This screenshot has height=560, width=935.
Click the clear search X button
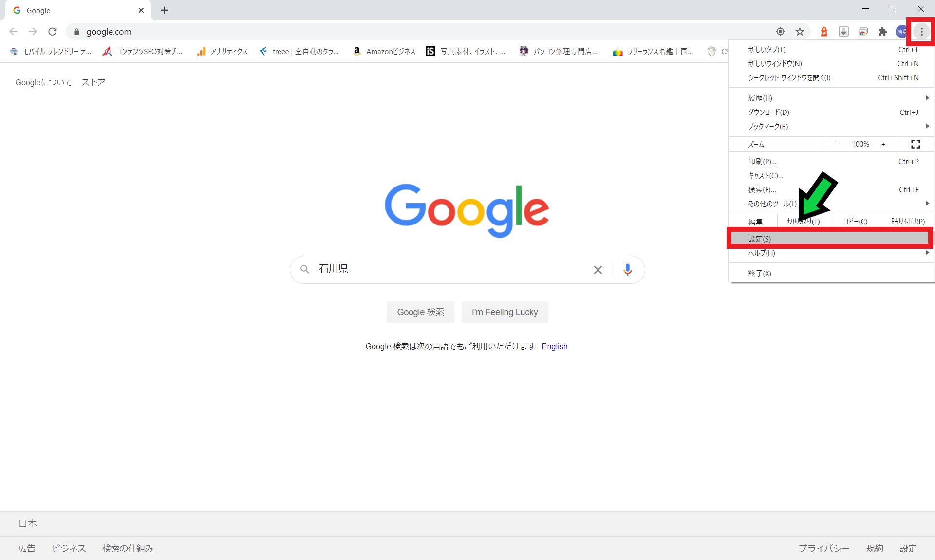[x=598, y=269]
